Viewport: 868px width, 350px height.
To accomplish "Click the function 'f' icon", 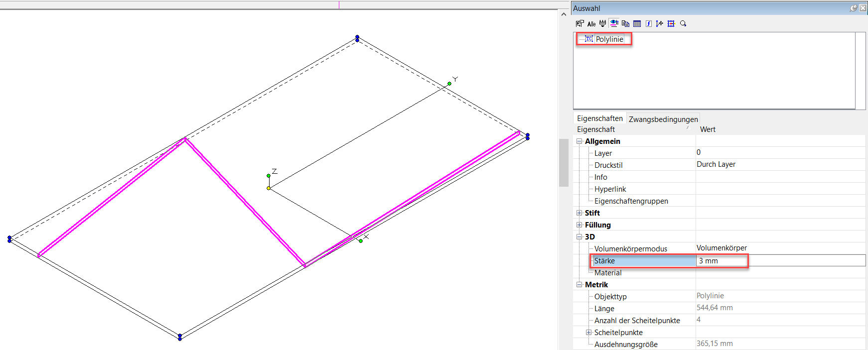I will point(648,23).
